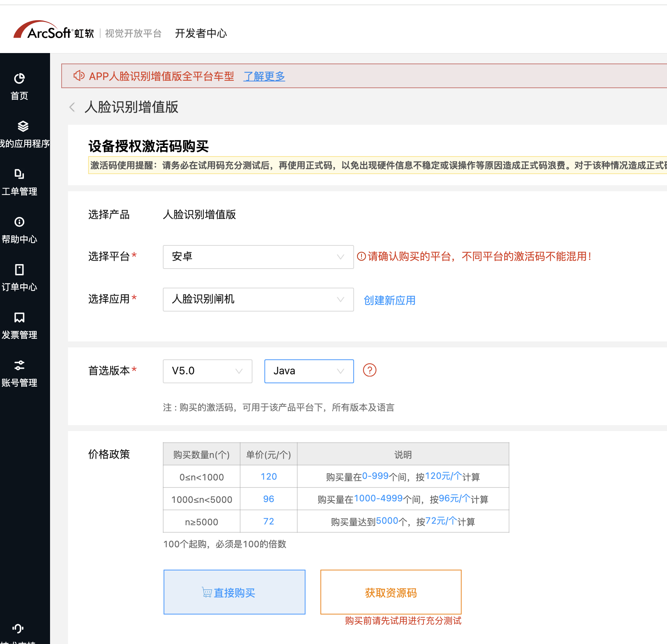The image size is (667, 644).
Task: Open the Java language dropdown
Action: tap(309, 371)
